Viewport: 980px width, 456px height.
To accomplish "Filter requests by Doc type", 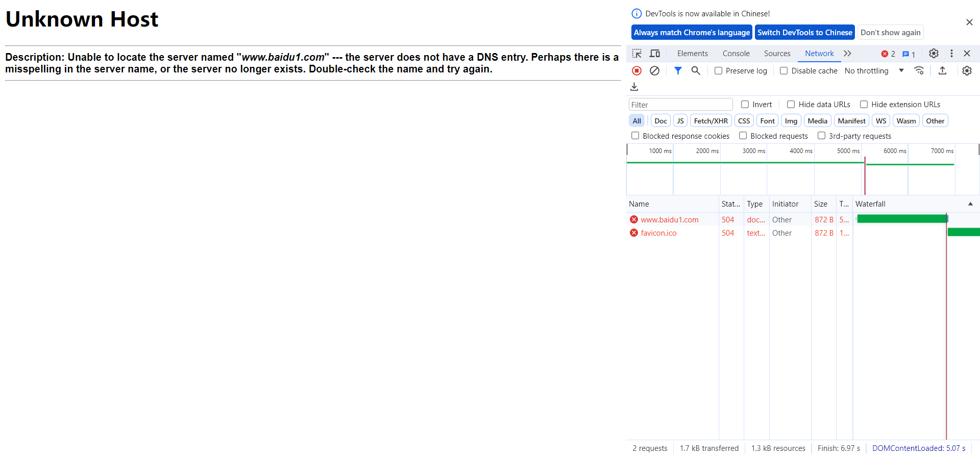I will tap(660, 121).
